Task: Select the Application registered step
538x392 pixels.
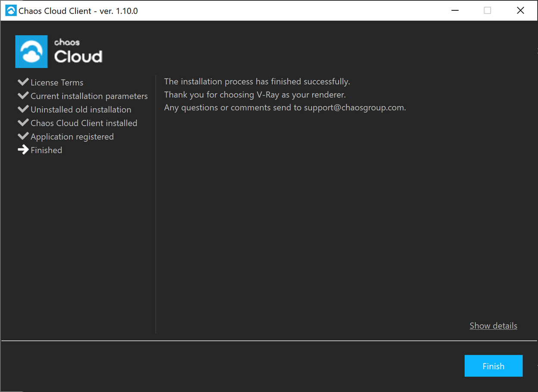Action: coord(72,136)
